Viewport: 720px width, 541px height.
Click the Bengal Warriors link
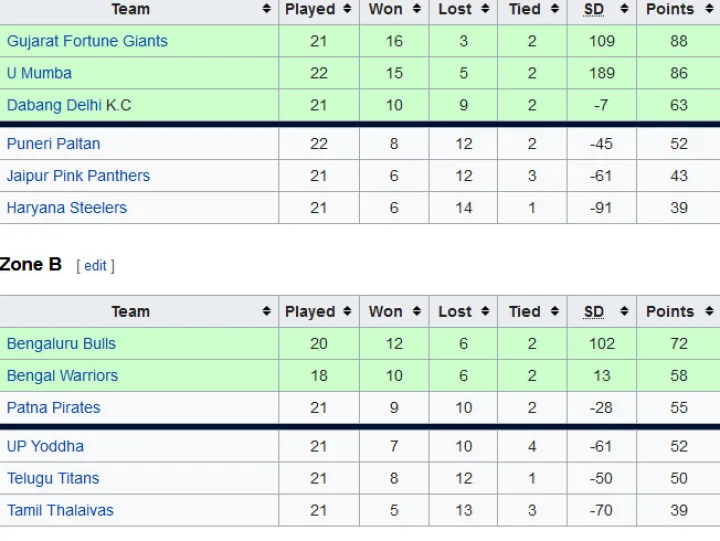click(62, 376)
